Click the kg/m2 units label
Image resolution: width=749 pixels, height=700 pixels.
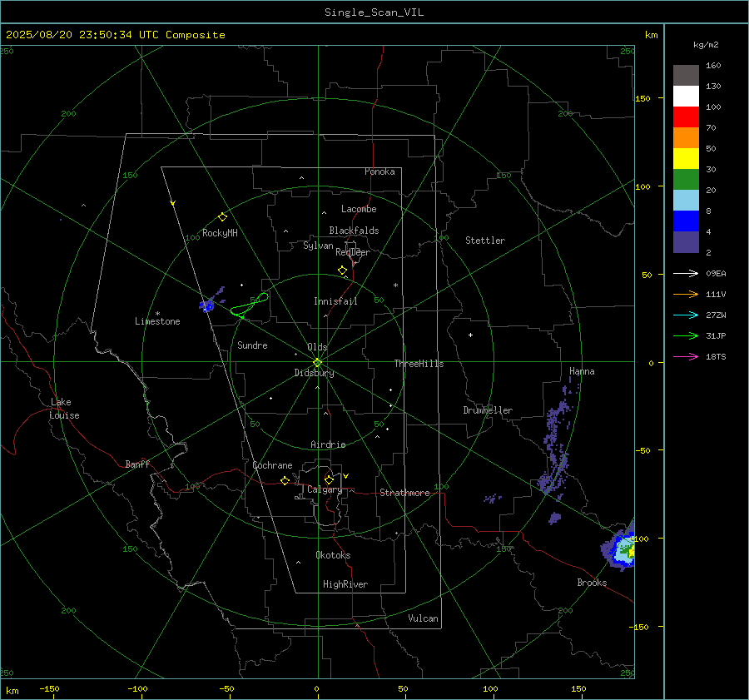coord(706,45)
